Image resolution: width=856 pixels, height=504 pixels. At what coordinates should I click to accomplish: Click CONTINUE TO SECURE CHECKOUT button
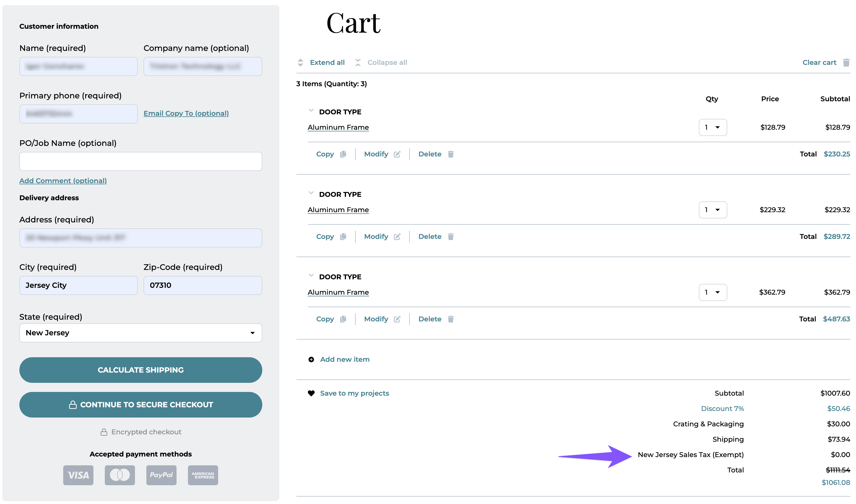coord(141,405)
